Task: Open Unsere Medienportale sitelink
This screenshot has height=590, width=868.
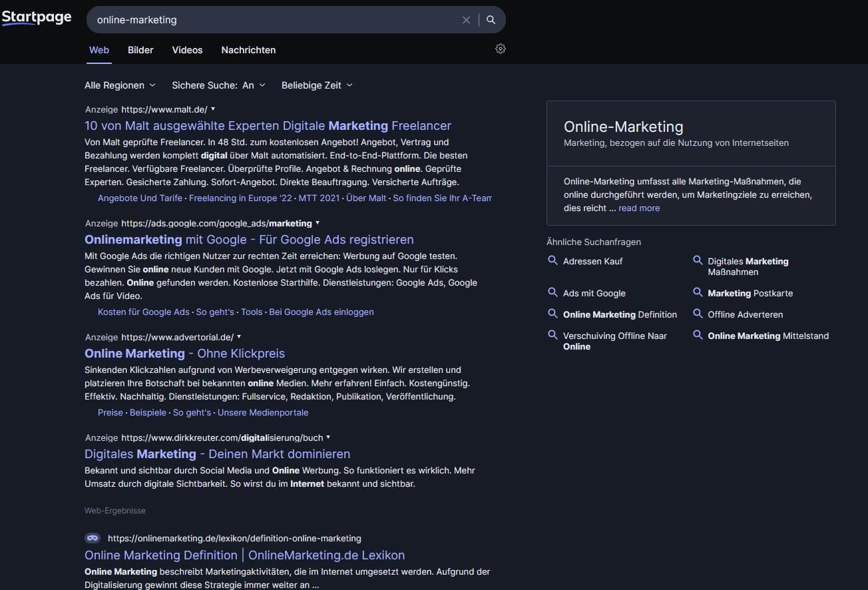Action: coord(263,412)
